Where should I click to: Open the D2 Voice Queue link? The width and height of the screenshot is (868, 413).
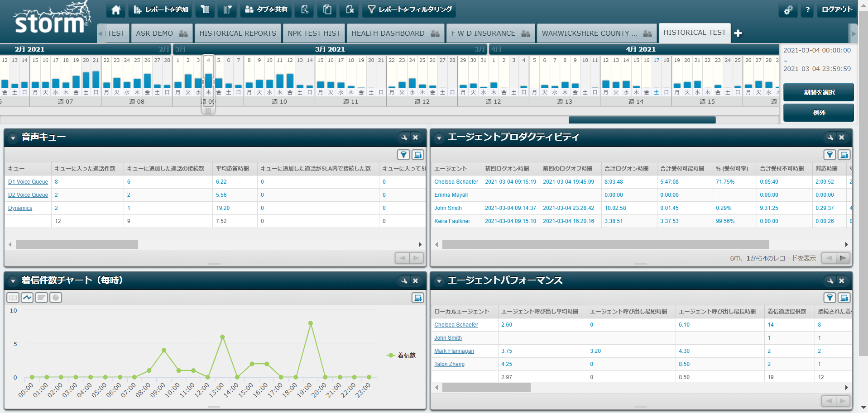pos(28,195)
